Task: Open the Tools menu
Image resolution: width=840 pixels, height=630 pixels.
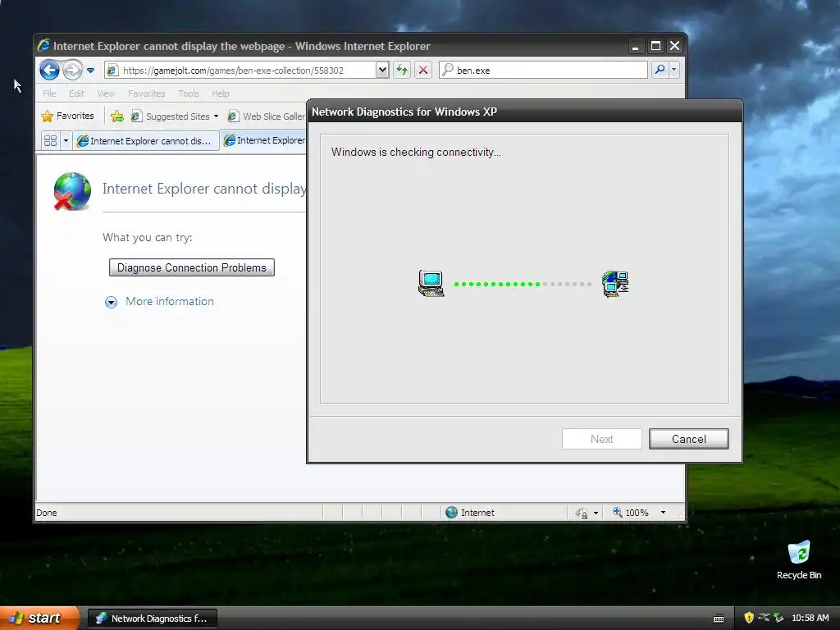Action: click(189, 94)
